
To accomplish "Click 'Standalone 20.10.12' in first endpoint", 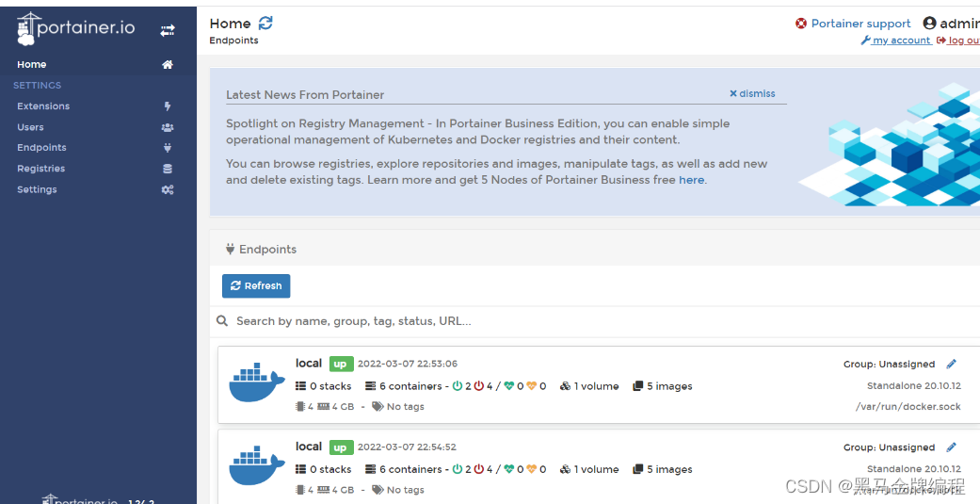I will coord(914,385).
